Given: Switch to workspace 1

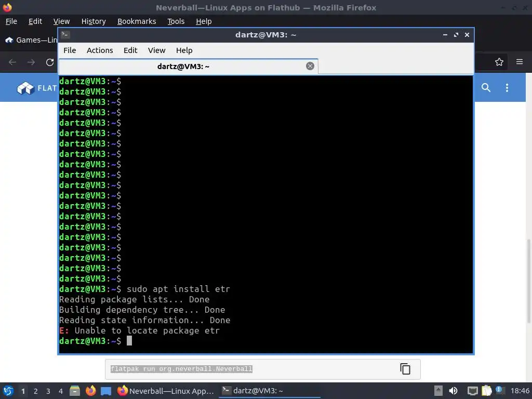Looking at the screenshot, I should coord(23,391).
